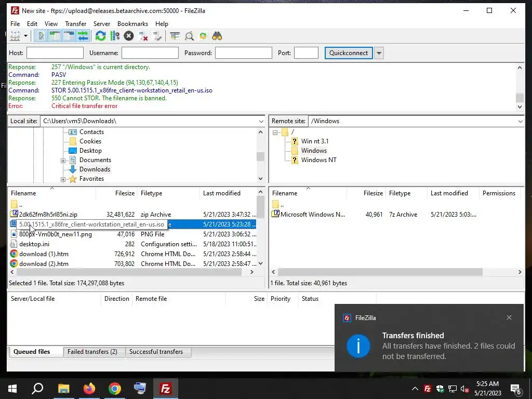Viewport: 532px width, 399px height.
Task: Sort local files by Filesize column
Action: coord(117,193)
